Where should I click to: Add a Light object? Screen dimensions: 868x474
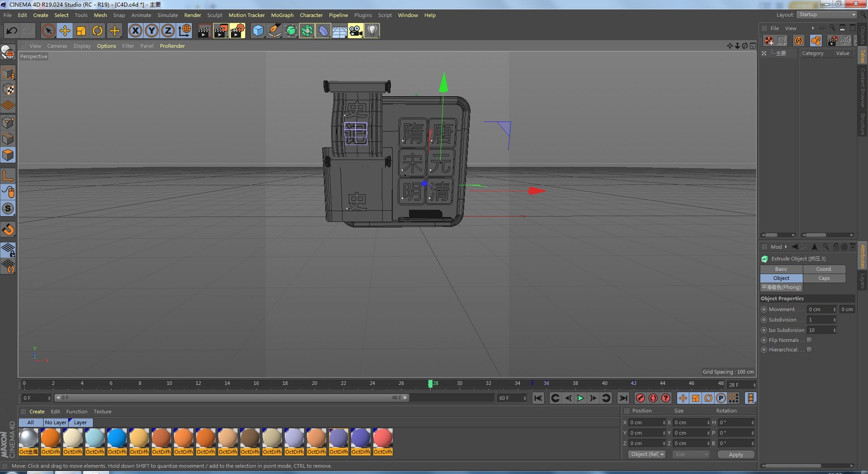coord(372,31)
